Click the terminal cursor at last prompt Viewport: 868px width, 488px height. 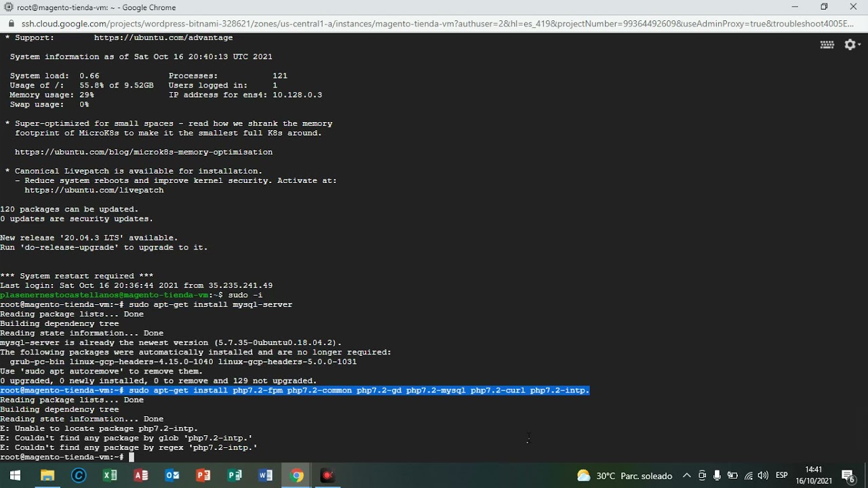(x=132, y=457)
